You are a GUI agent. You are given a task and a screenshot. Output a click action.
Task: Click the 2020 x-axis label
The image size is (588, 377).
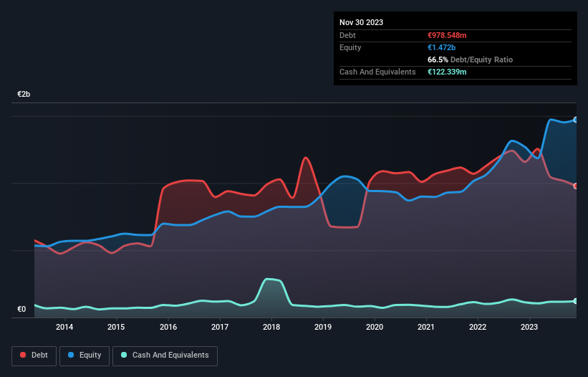(x=375, y=327)
